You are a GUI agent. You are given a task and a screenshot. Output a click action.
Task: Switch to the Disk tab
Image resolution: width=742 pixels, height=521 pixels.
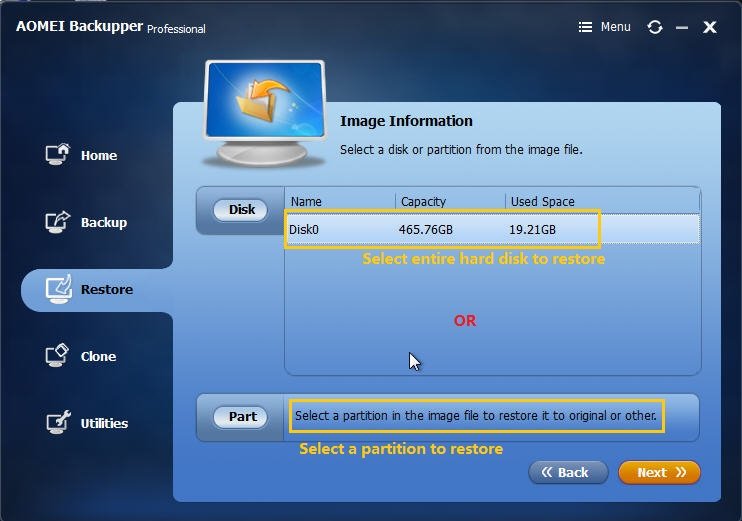pyautogui.click(x=242, y=210)
